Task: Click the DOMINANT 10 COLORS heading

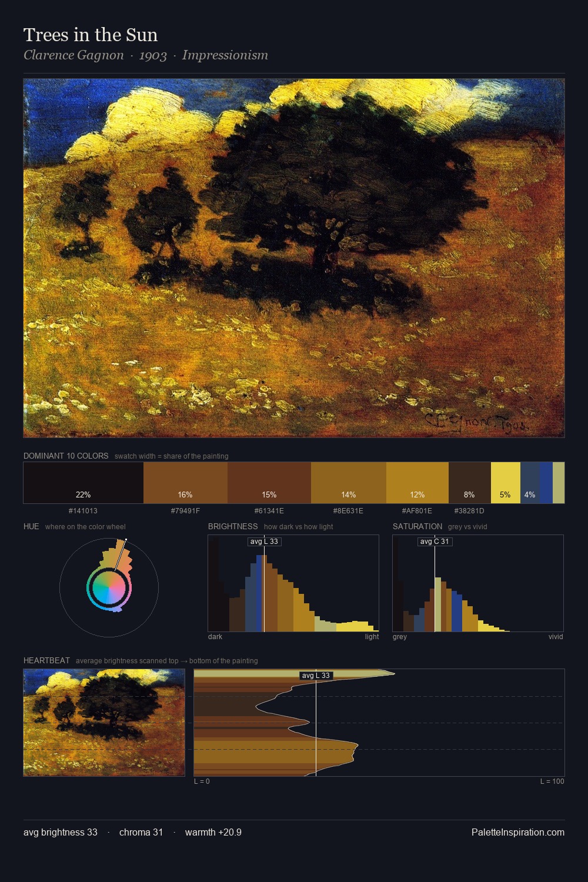Action: pyautogui.click(x=66, y=456)
